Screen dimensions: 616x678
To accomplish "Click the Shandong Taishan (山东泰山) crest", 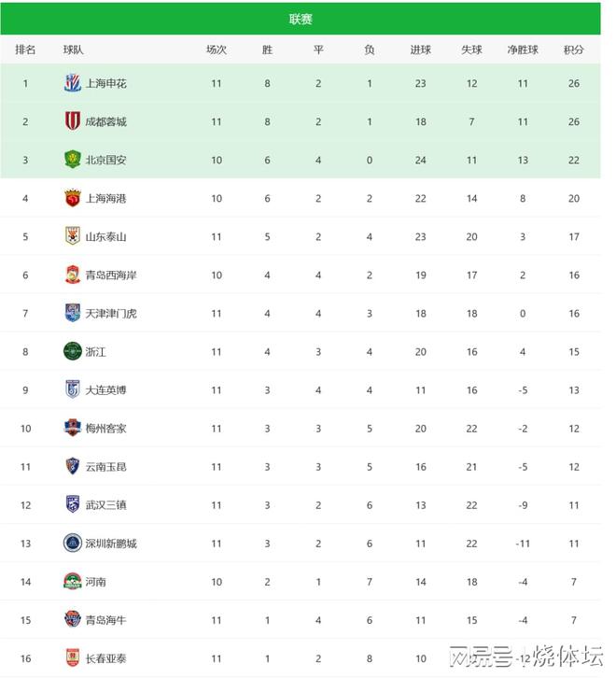I will (72, 236).
